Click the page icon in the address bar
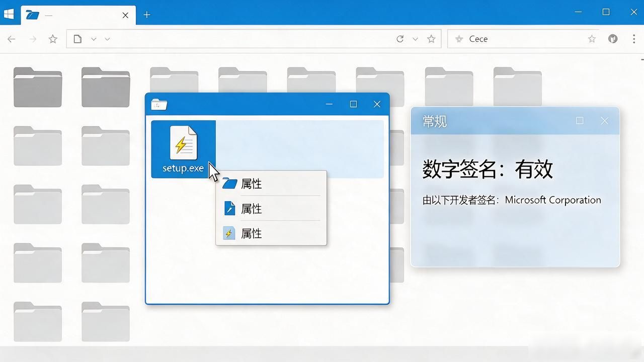Screen dimensions: 644x362 77,39
